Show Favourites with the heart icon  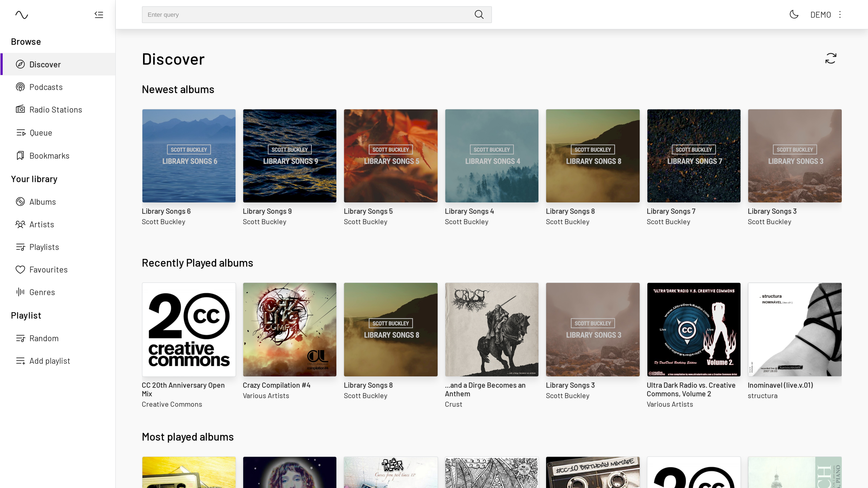pos(48,270)
